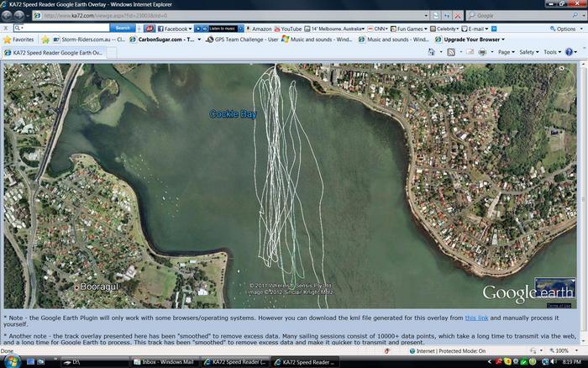The width and height of the screenshot is (588, 368).
Task: Click the Show Desktop quick launch icon
Action: click(x=30, y=362)
